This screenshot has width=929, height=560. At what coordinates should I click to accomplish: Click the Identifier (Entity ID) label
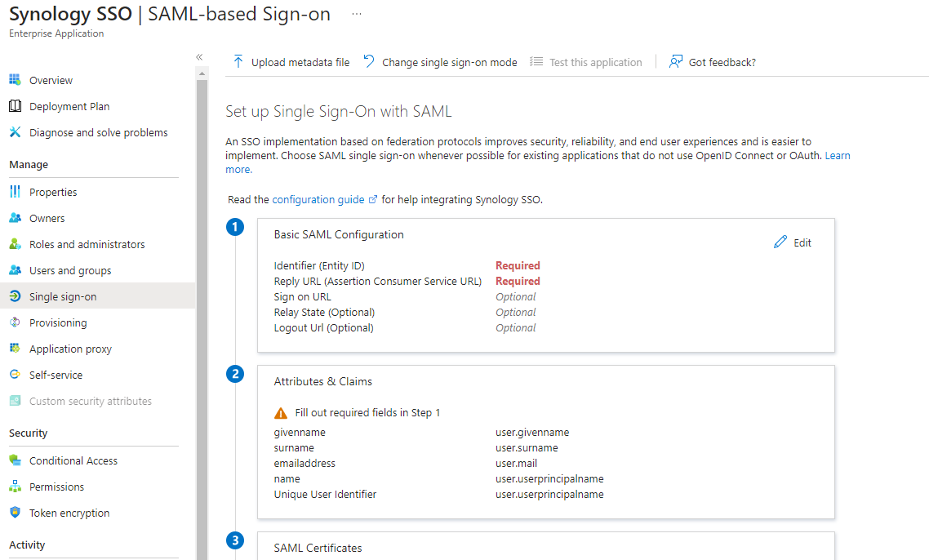(x=319, y=265)
